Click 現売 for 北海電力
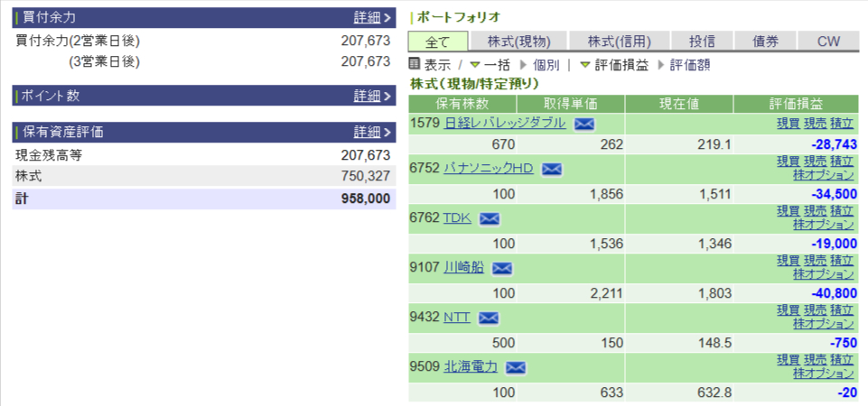This screenshot has width=868, height=406. point(816,360)
